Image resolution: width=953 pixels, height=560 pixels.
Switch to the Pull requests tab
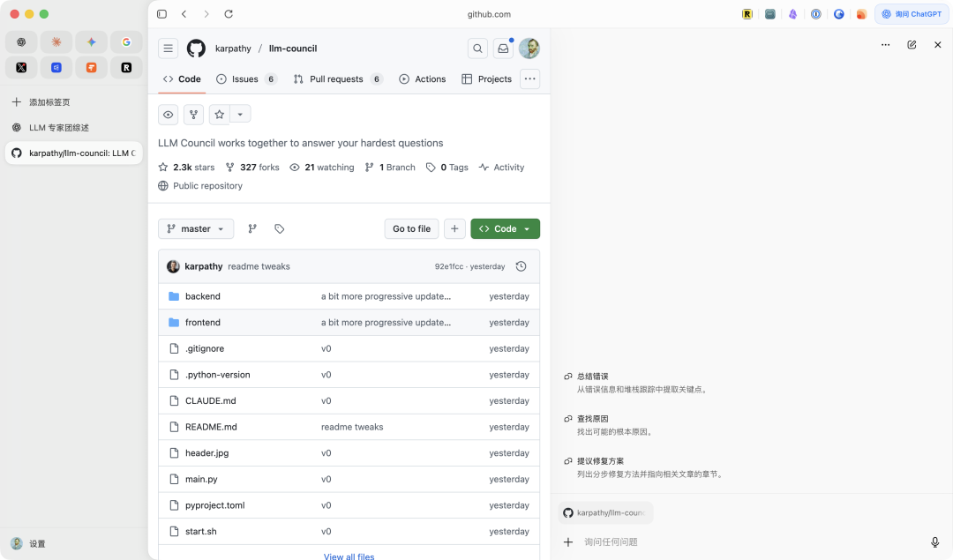338,79
